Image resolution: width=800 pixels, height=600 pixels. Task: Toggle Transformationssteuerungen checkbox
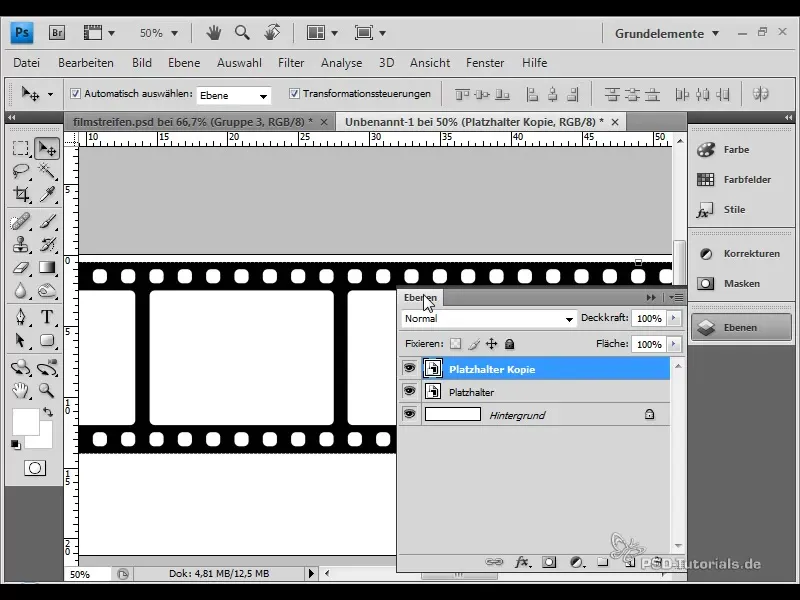294,93
